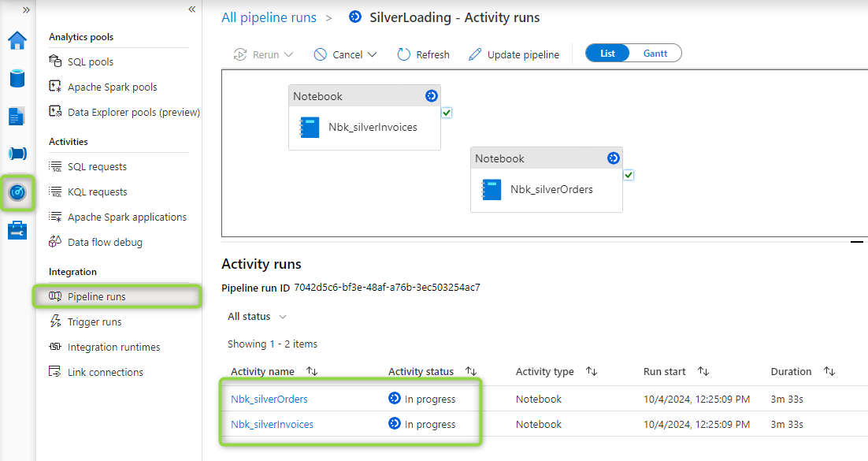This screenshot has height=461, width=868.
Task: Click Update pipeline
Action: coord(514,54)
